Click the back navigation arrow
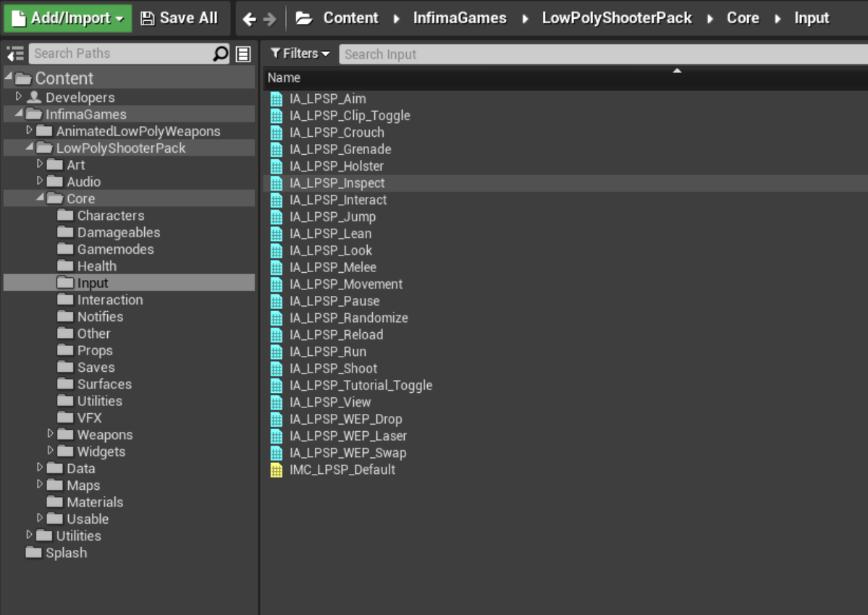The width and height of the screenshot is (868, 615). click(249, 19)
